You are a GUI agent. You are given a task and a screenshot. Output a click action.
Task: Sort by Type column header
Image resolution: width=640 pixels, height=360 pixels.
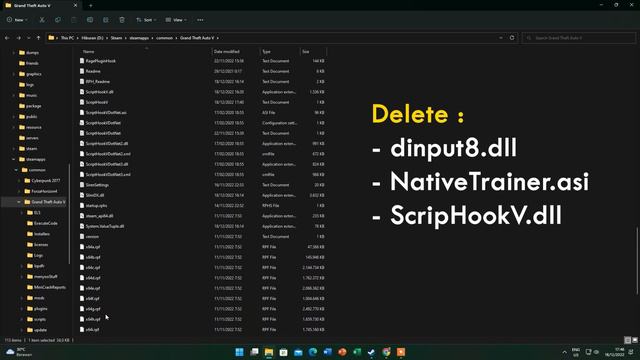(267, 51)
